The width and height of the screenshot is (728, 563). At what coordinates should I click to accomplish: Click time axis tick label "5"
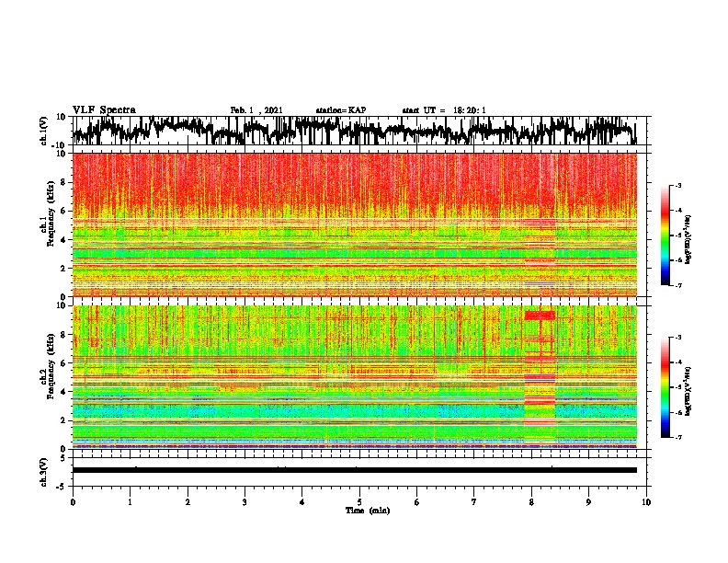(359, 502)
